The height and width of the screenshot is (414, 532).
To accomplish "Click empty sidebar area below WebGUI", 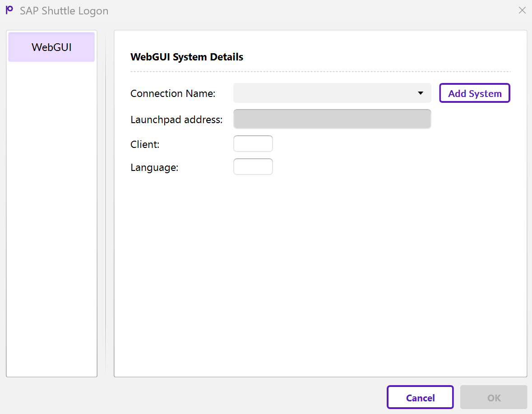I will 51,216.
